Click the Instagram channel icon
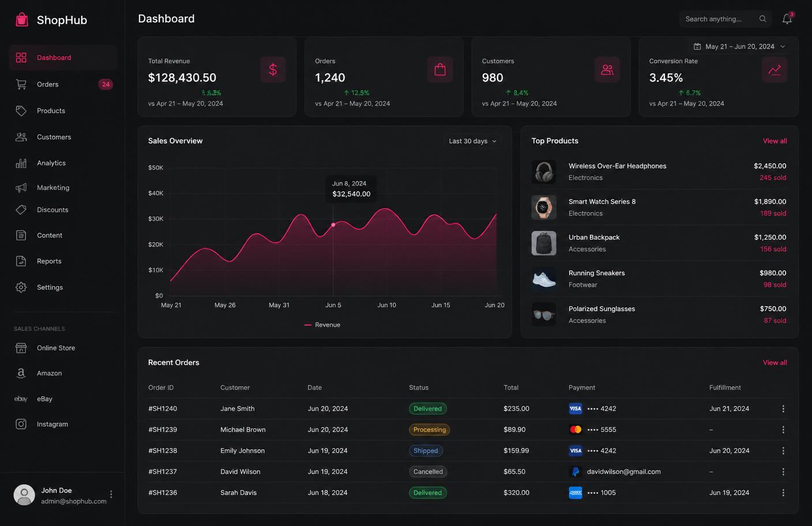 click(21, 424)
